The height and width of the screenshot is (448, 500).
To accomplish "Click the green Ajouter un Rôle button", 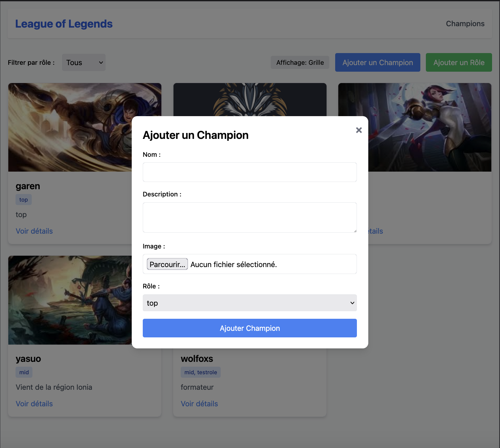I will pos(459,62).
